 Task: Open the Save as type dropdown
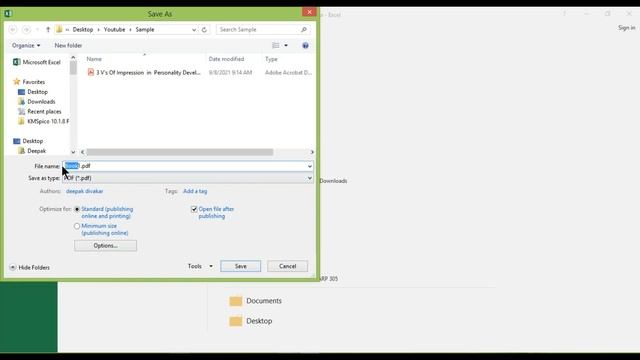pyautogui.click(x=188, y=178)
